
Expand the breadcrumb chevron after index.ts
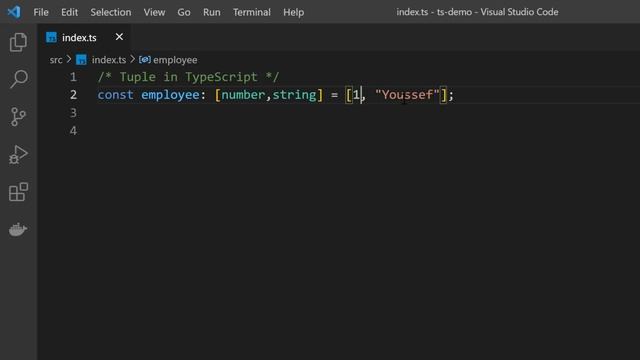133,60
